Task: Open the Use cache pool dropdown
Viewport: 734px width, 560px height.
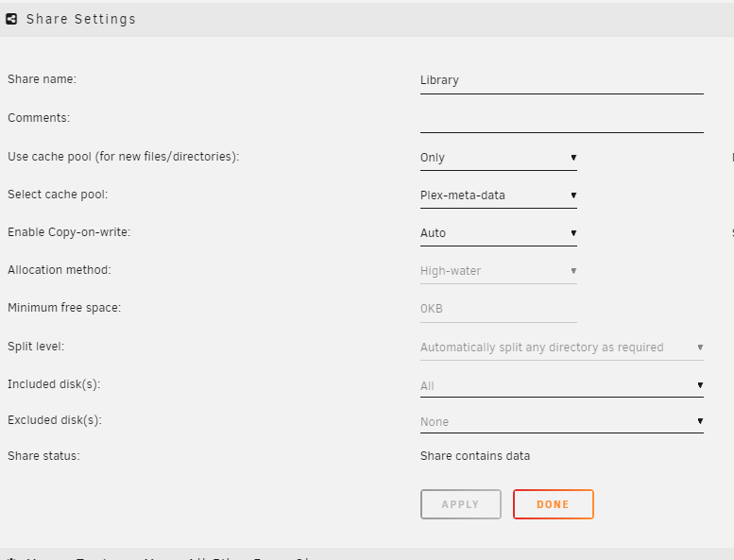Action: pyautogui.click(x=499, y=158)
